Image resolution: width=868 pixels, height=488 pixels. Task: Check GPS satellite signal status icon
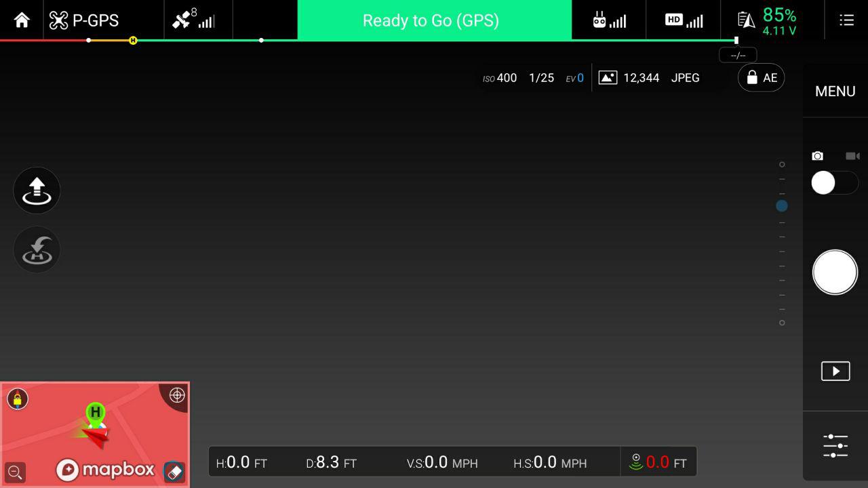193,19
